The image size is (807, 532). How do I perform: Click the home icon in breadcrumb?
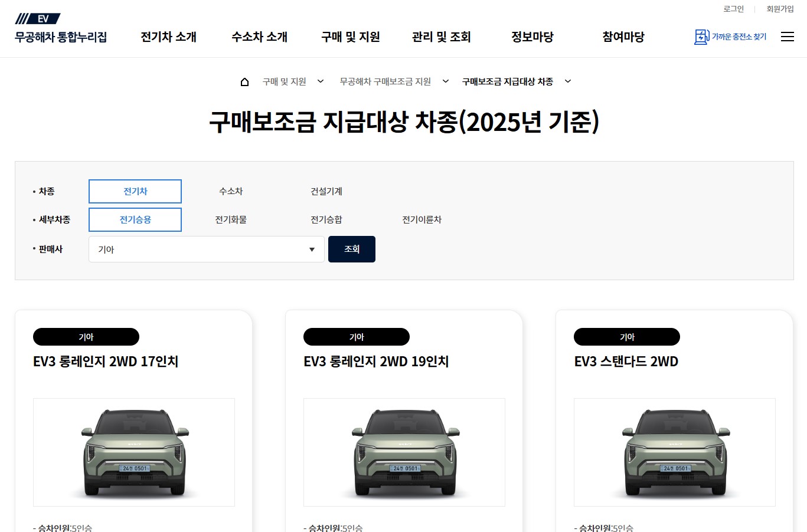(x=244, y=82)
